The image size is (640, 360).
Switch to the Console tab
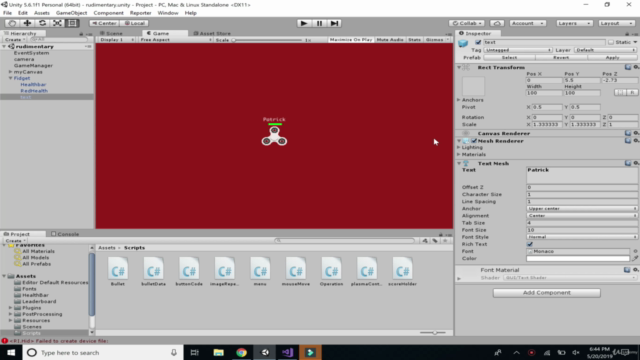tap(65, 234)
